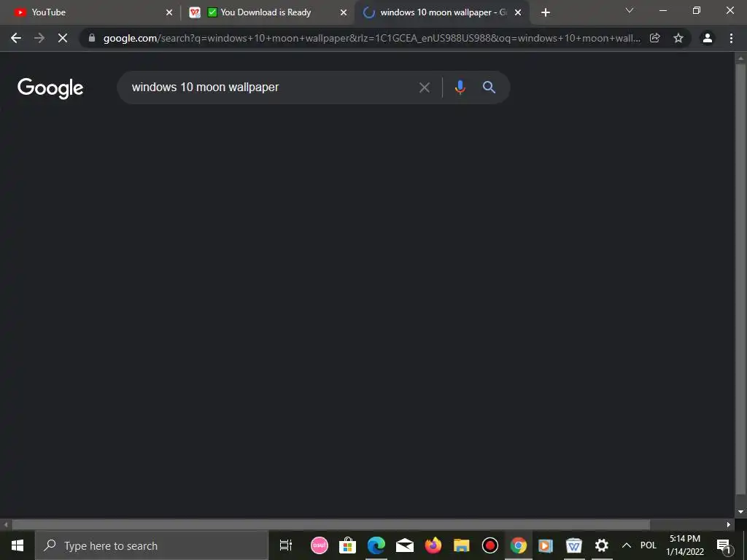Open the Windows Start menu

tap(18, 545)
